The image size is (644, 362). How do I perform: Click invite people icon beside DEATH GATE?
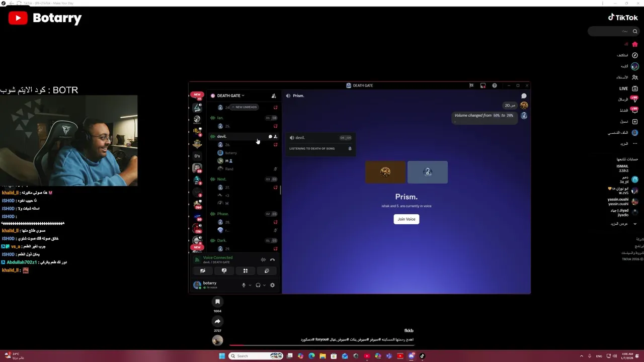tap(274, 96)
